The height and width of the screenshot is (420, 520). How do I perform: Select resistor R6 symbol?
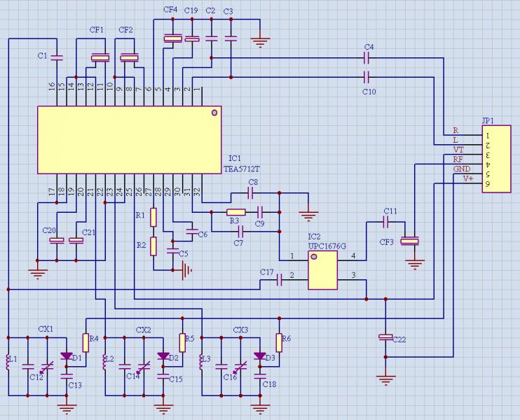279,342
